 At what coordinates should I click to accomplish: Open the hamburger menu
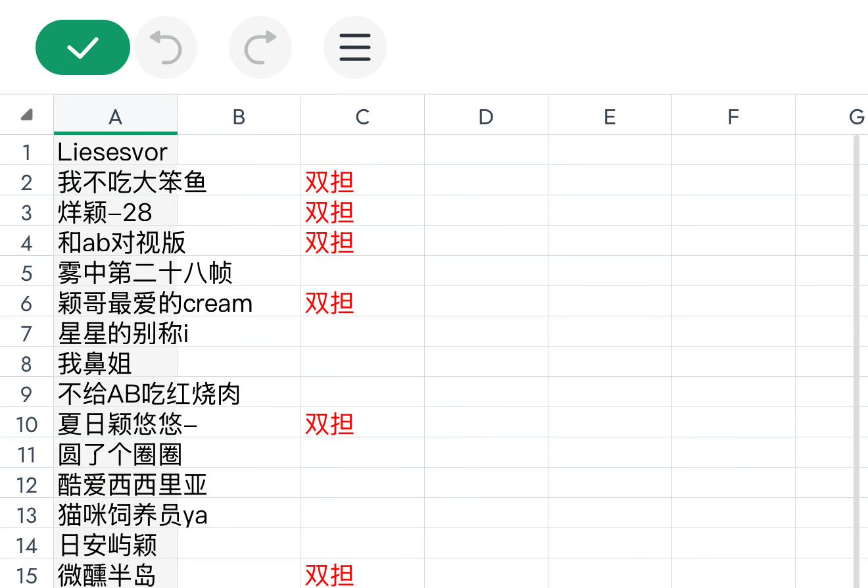pyautogui.click(x=355, y=47)
